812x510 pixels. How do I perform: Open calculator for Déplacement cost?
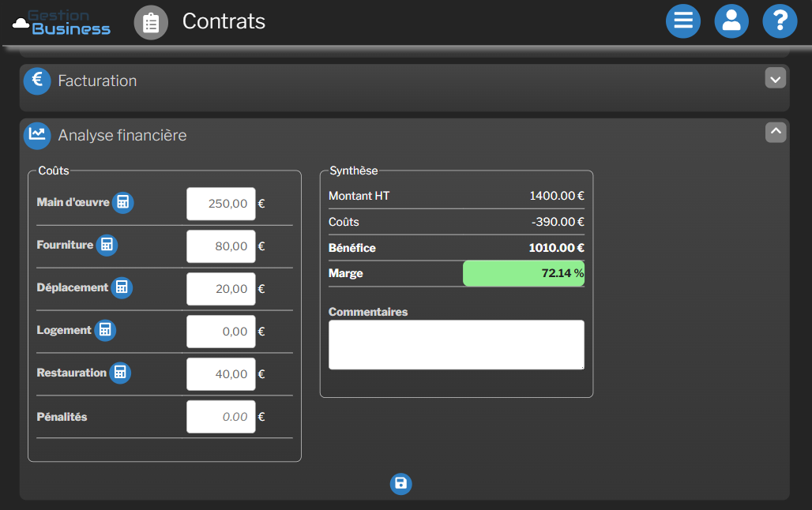pyautogui.click(x=122, y=287)
